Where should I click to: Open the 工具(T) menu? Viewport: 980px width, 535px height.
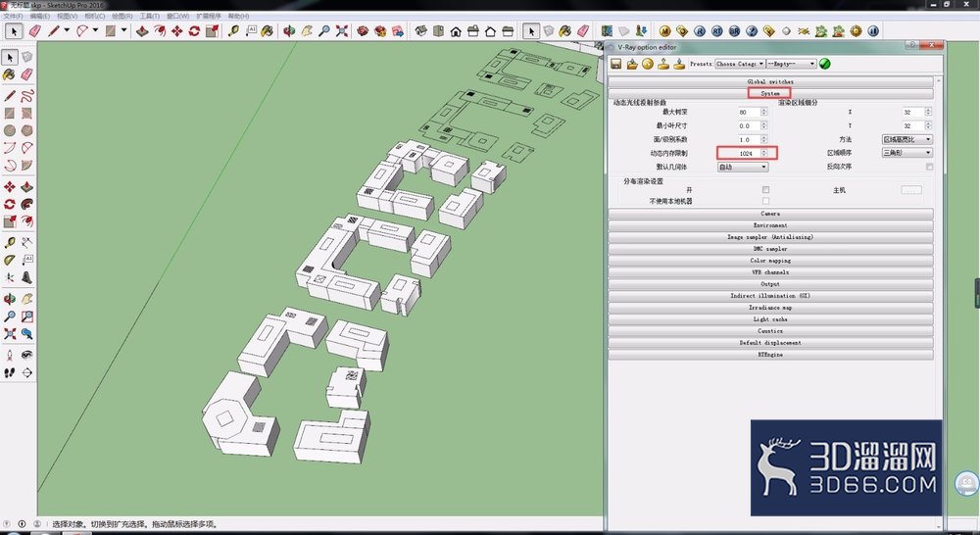click(x=149, y=16)
